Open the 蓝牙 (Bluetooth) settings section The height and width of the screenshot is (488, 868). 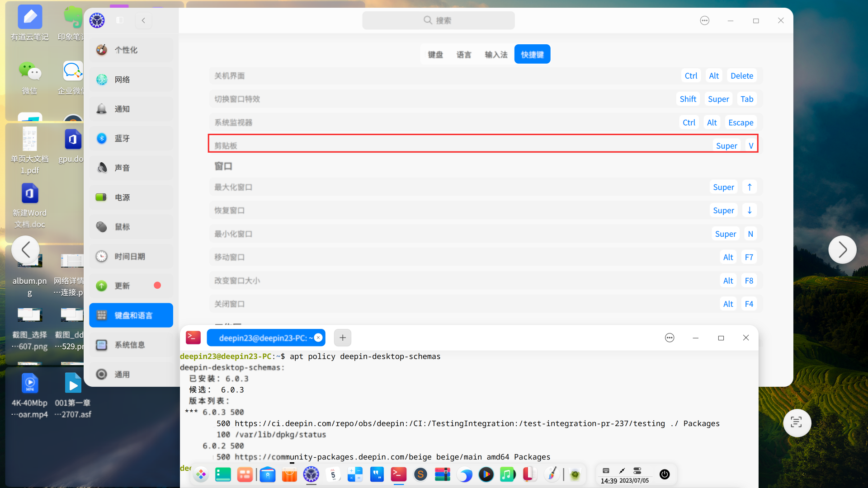(121, 138)
